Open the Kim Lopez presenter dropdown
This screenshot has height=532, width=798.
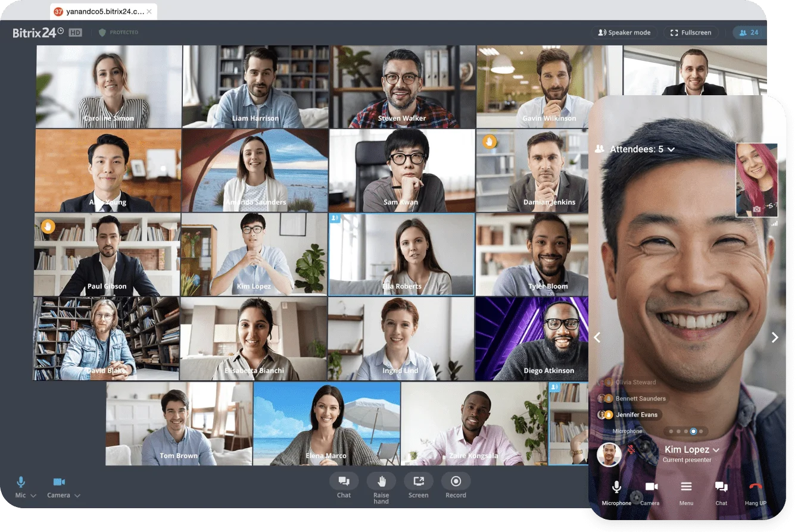pos(716,450)
